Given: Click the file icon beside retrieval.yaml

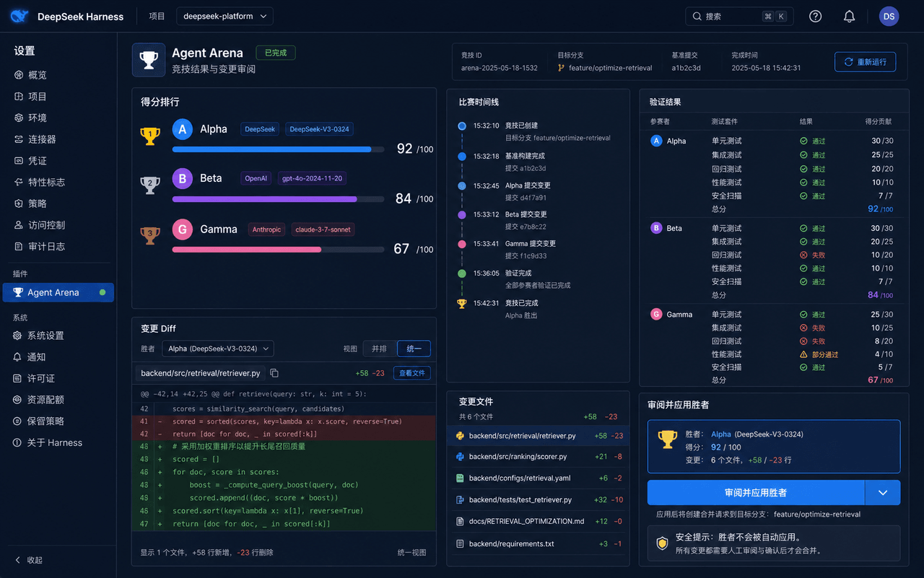Looking at the screenshot, I should [459, 478].
